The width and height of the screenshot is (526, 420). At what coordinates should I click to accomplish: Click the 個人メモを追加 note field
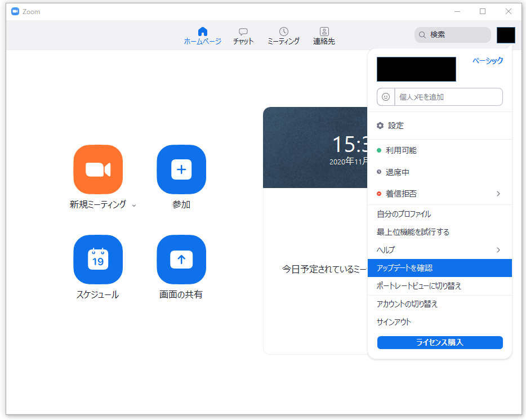click(x=448, y=97)
